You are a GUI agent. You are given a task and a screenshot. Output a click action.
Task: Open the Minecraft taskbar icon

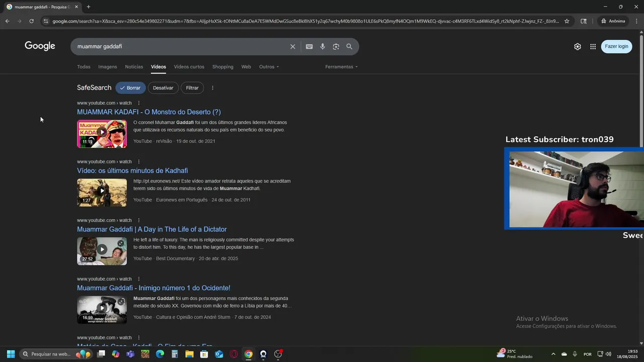(x=145, y=354)
